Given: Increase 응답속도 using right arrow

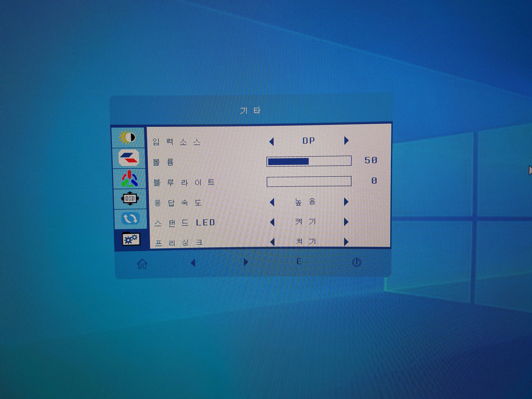Looking at the screenshot, I should point(346,201).
